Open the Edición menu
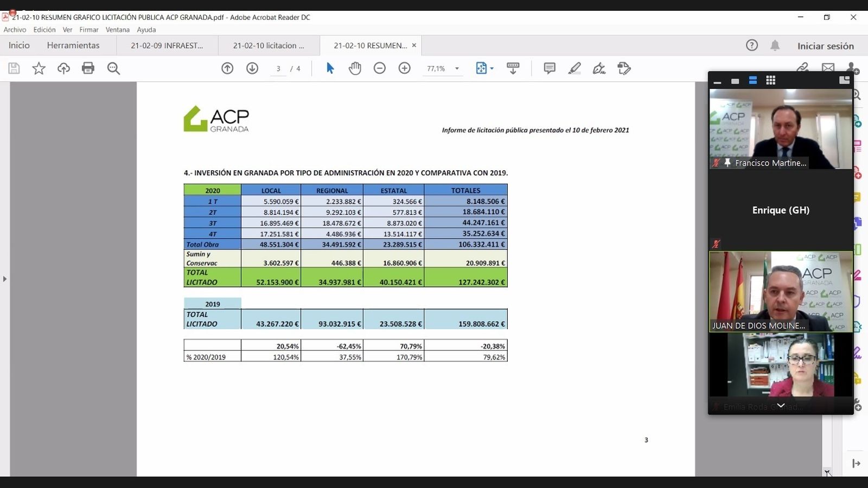 coord(44,30)
